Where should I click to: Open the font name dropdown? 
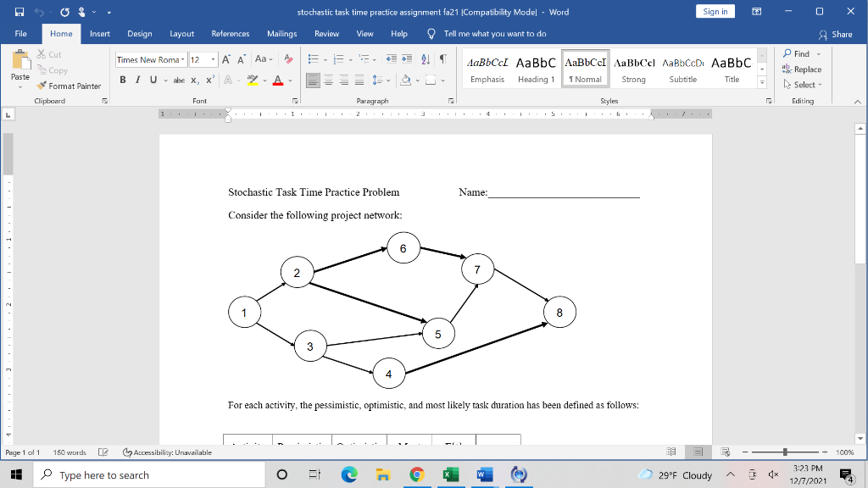pyautogui.click(x=183, y=59)
